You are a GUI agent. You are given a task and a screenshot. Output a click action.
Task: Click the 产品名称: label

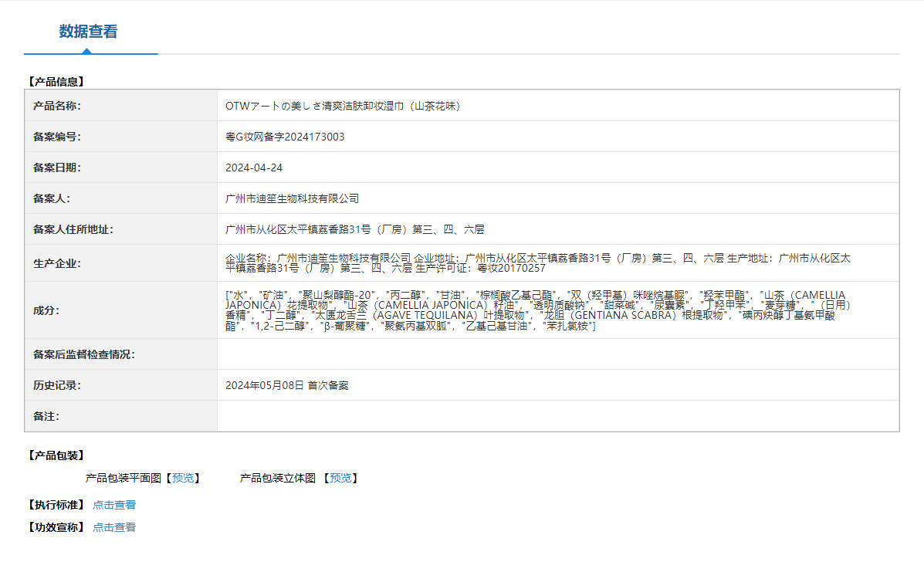[57, 106]
